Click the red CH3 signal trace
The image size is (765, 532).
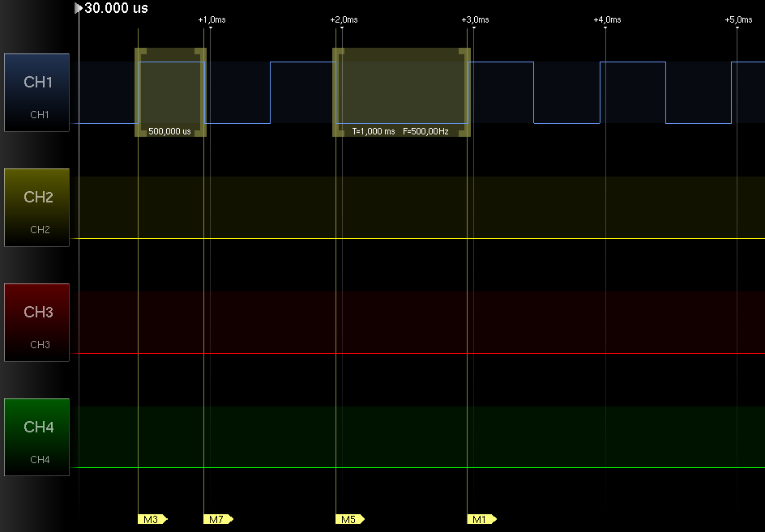[417, 353]
